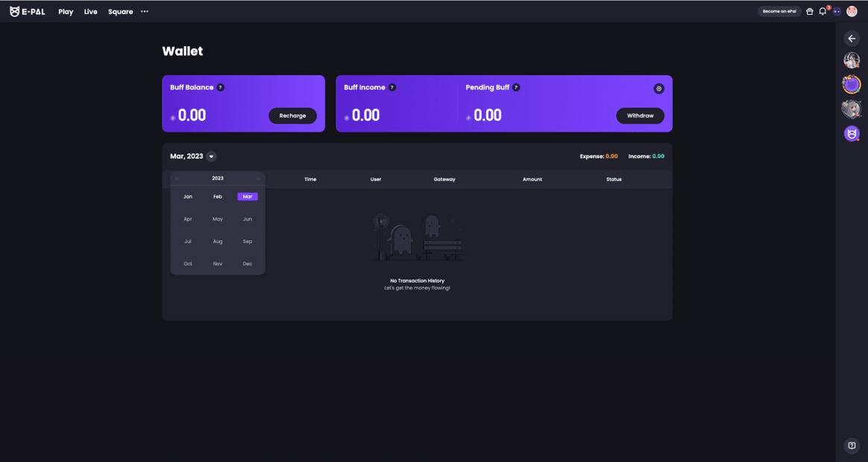The width and height of the screenshot is (868, 462).
Task: Switch to the Live tab
Action: pos(90,11)
